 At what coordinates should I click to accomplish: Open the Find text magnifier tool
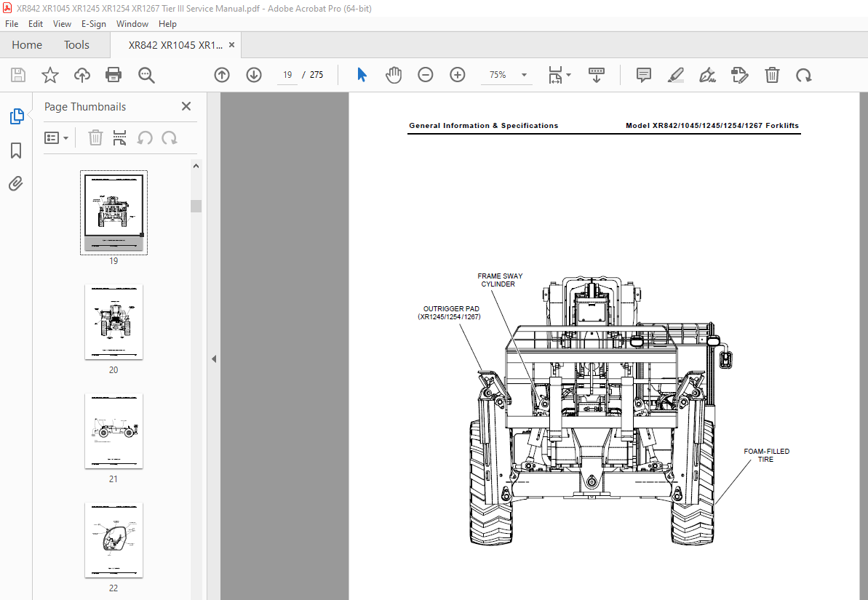tap(146, 75)
